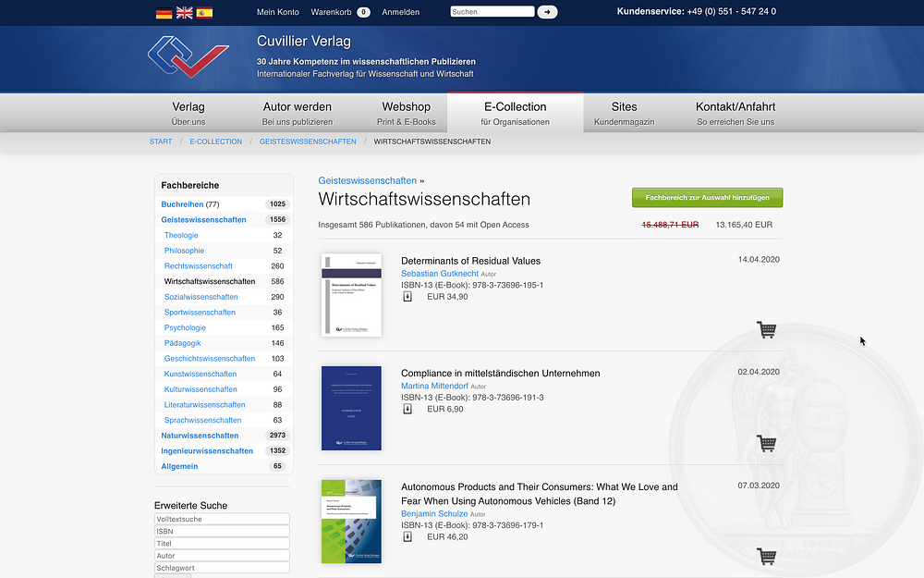Screen dimensions: 924x578
Task: Click the Titel search field
Action: [x=222, y=544]
